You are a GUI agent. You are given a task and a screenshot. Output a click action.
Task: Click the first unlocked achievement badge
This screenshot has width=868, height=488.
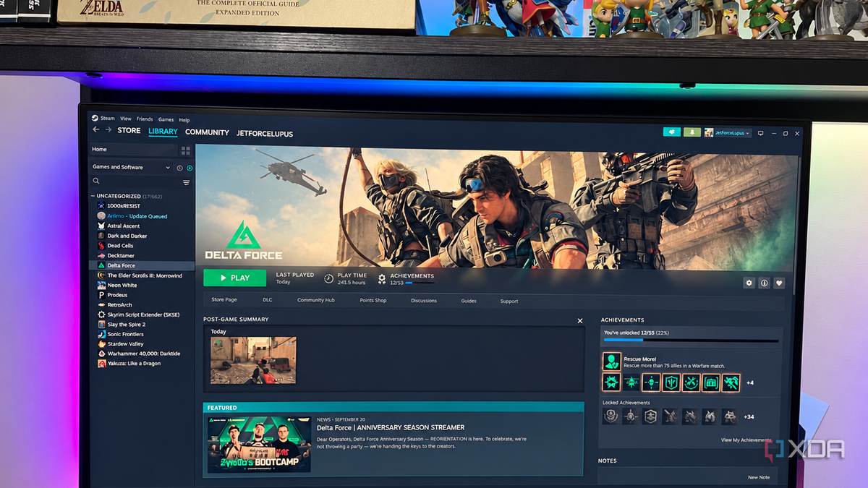(611, 382)
